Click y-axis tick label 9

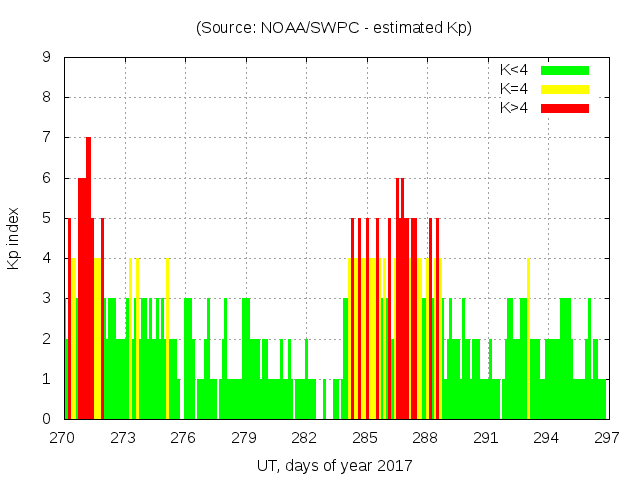coord(46,58)
